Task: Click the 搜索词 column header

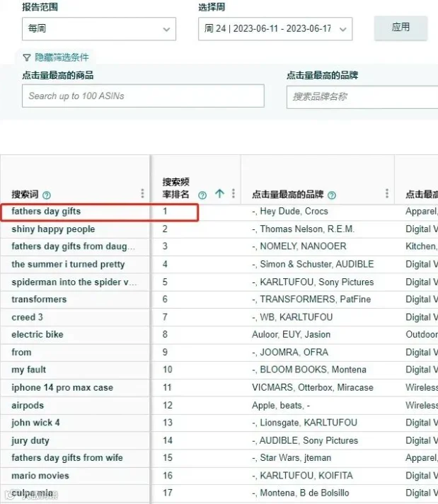Action: (25, 195)
